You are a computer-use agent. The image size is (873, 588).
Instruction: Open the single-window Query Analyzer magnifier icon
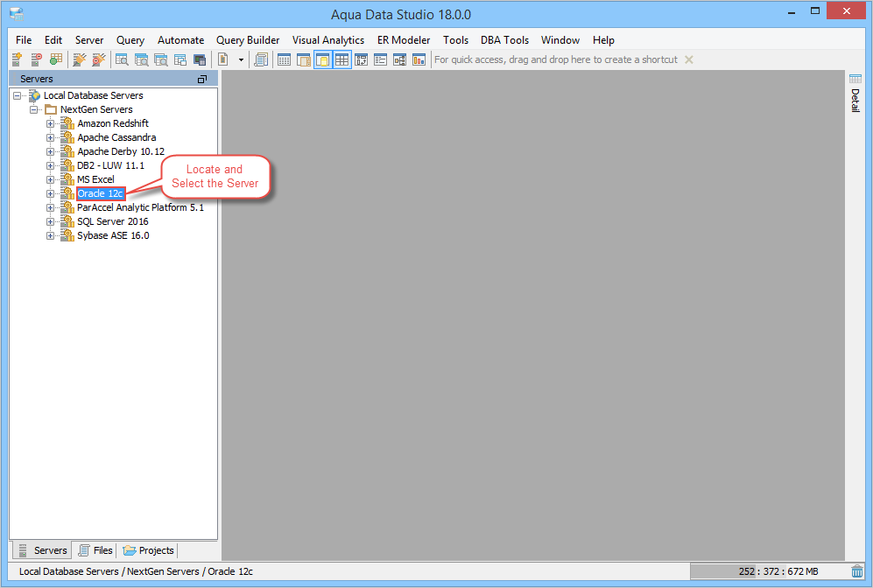pos(122,59)
